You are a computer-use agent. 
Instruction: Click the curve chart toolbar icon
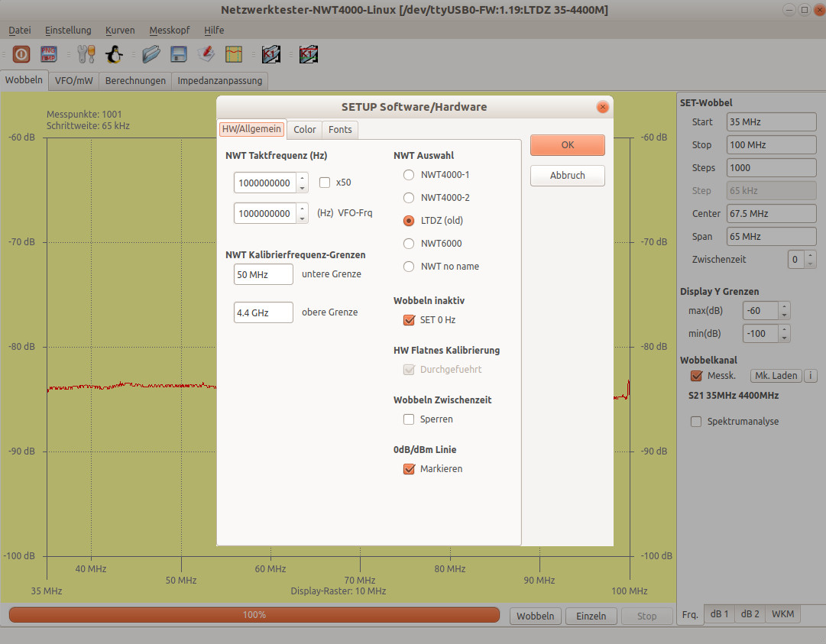click(x=234, y=54)
